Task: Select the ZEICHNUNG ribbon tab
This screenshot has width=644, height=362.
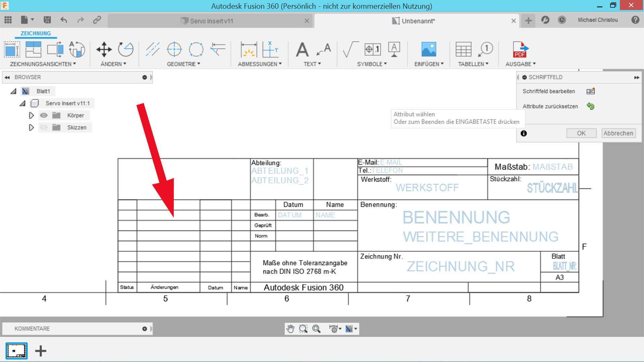Action: pos(36,34)
